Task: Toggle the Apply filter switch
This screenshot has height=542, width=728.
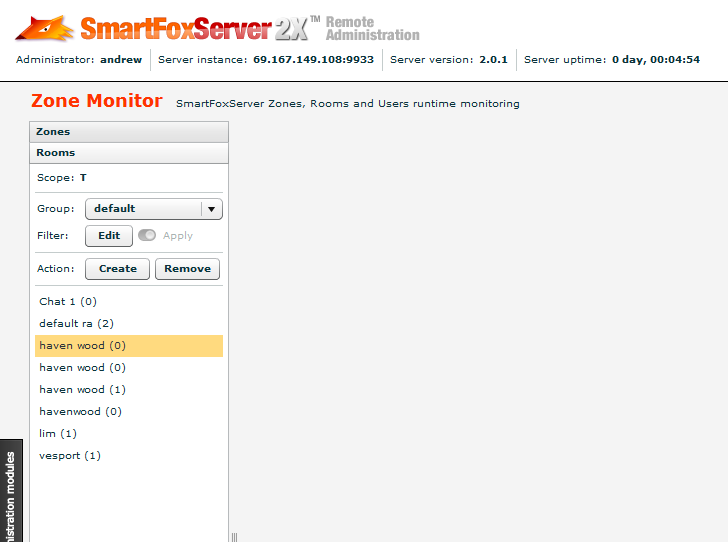Action: [148, 236]
